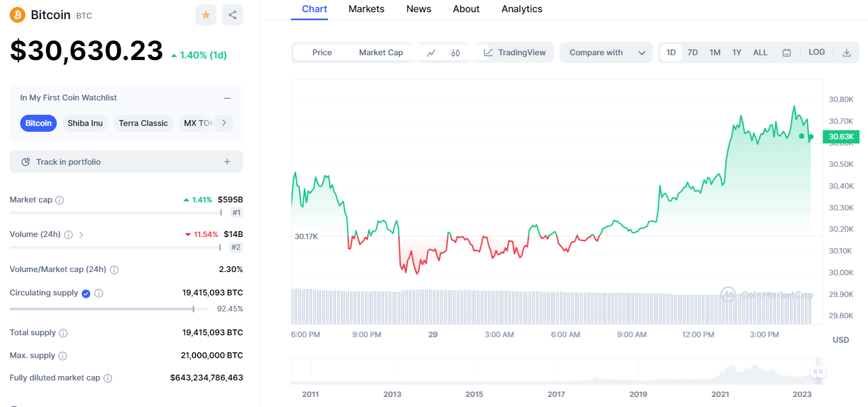Open the Compare with dropdown
This screenshot has width=868, height=407.
pyautogui.click(x=606, y=53)
